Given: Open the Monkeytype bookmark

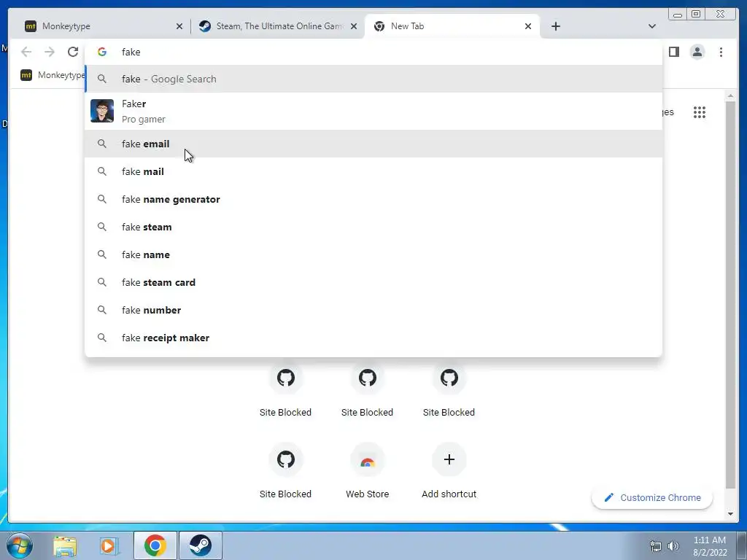Looking at the screenshot, I should pyautogui.click(x=53, y=75).
